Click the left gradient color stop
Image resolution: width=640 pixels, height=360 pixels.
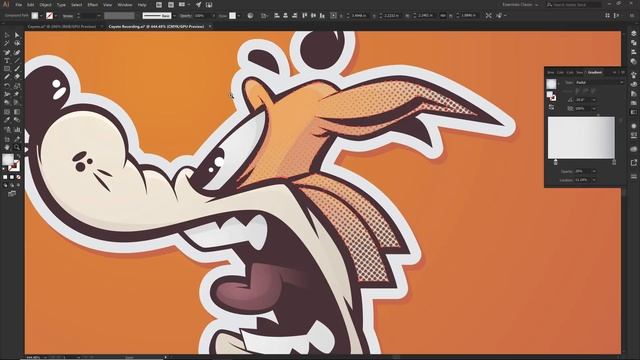[x=556, y=162]
